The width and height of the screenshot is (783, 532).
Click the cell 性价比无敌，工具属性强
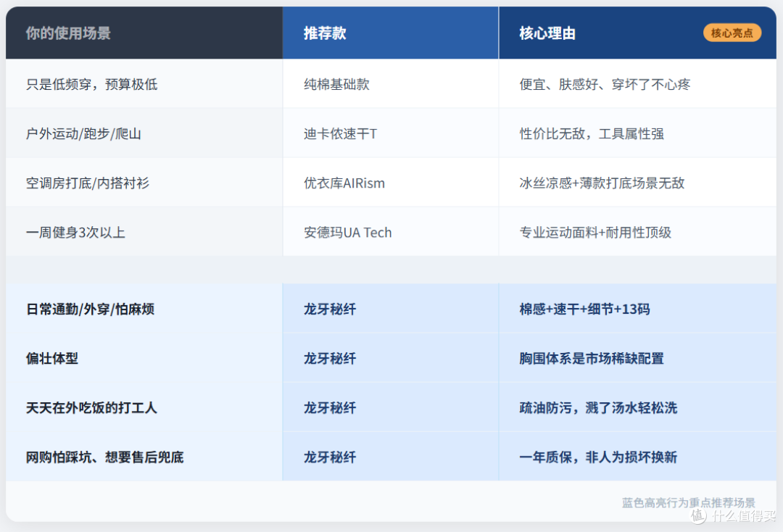tap(637, 133)
